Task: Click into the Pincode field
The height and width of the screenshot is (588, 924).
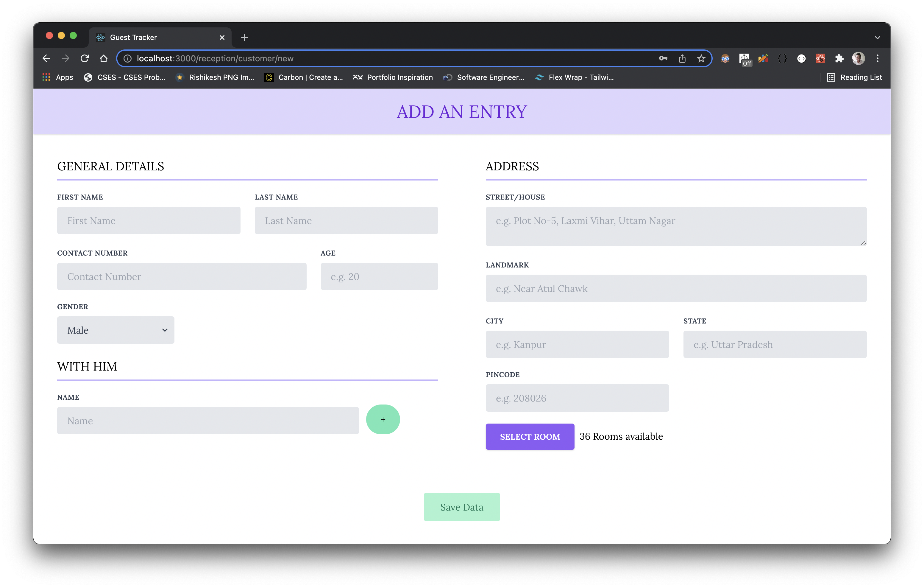Action: pos(577,398)
